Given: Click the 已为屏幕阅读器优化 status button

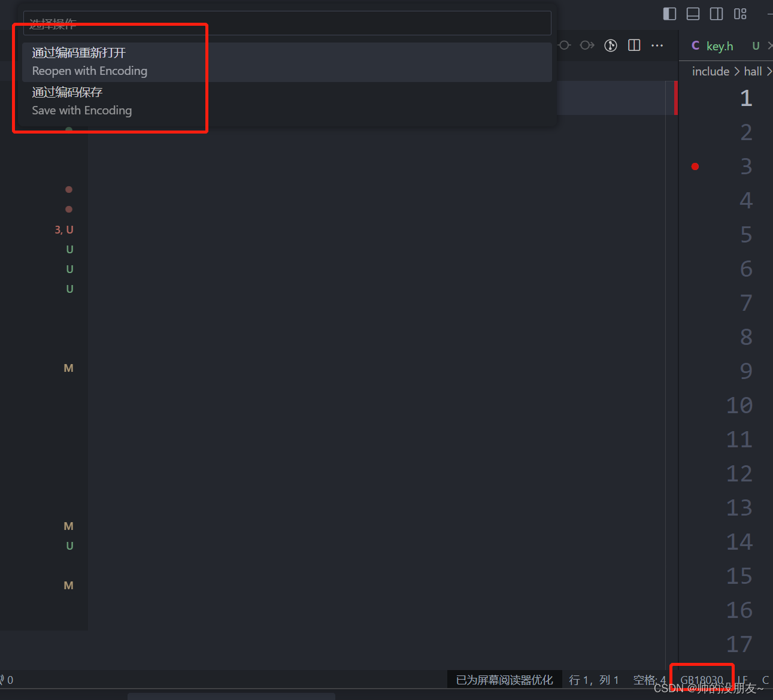Looking at the screenshot, I should (x=505, y=680).
